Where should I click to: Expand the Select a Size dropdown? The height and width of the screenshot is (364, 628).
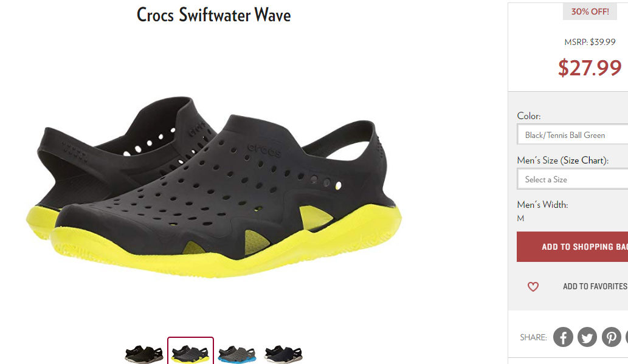[x=573, y=179]
